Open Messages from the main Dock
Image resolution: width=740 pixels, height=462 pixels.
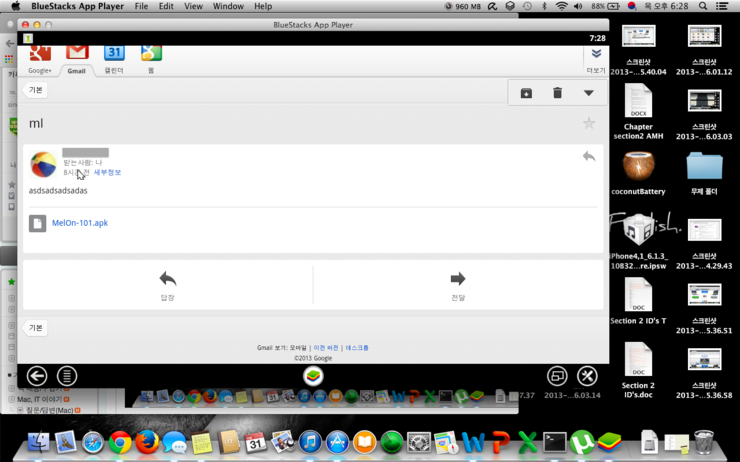click(174, 443)
